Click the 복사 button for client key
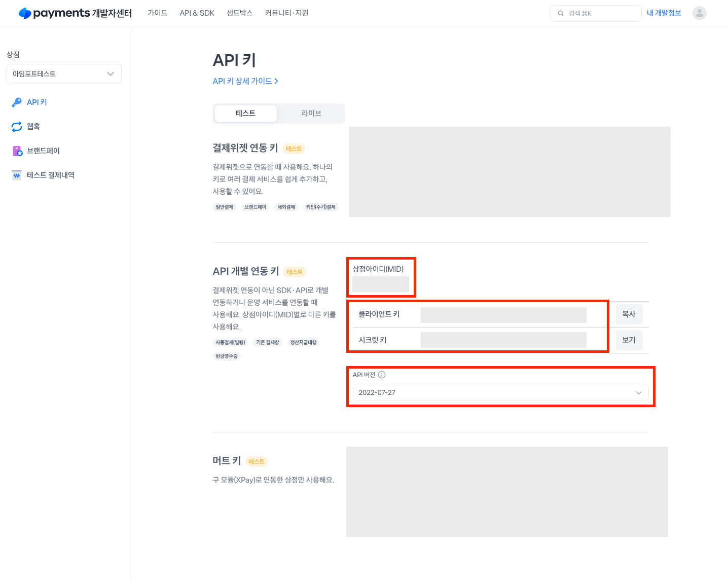The width and height of the screenshot is (728, 580). point(629,314)
